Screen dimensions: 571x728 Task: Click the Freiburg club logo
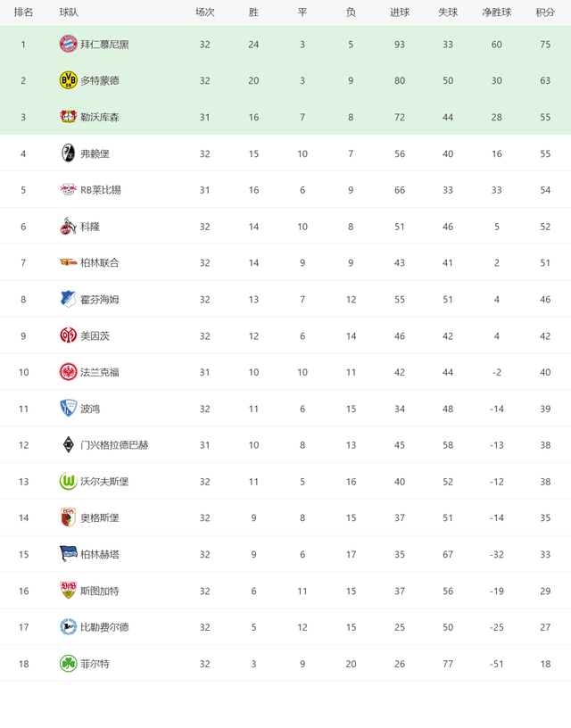coord(68,153)
